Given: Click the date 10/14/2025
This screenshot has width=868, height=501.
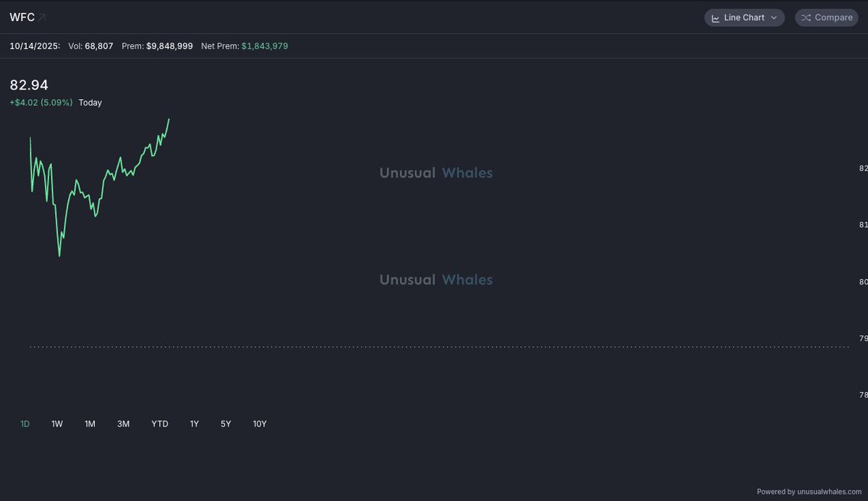Looking at the screenshot, I should click(35, 46).
